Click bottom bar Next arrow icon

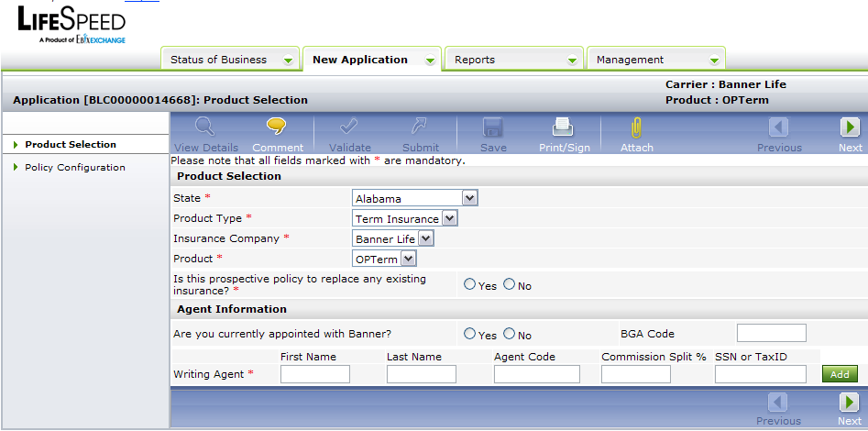click(850, 403)
